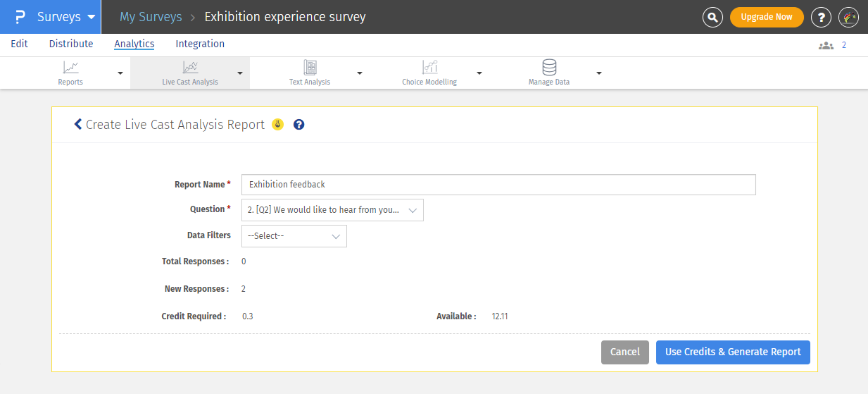The height and width of the screenshot is (394, 868).
Task: Expand the Choice Modelling dropdown arrow
Action: [x=479, y=73]
